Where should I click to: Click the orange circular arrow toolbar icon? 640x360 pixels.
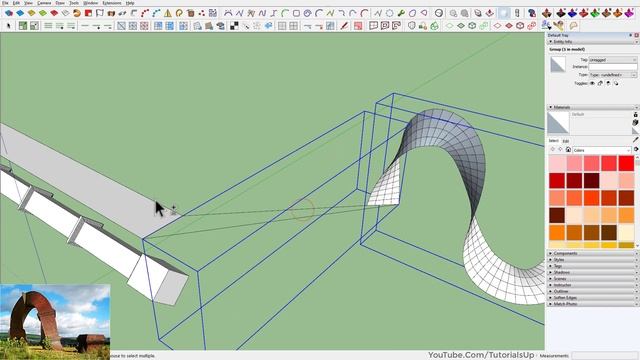pos(179,13)
